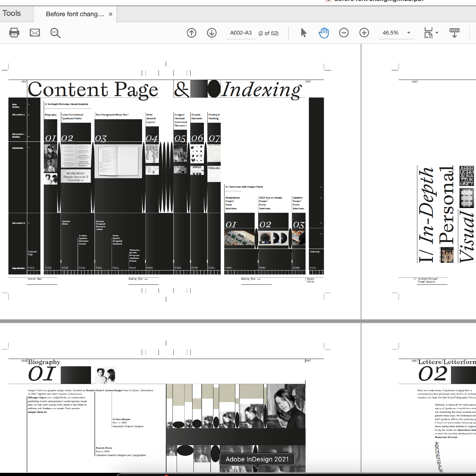Screen dimensions: 476x476
Task: Click the Print icon
Action: [14, 33]
